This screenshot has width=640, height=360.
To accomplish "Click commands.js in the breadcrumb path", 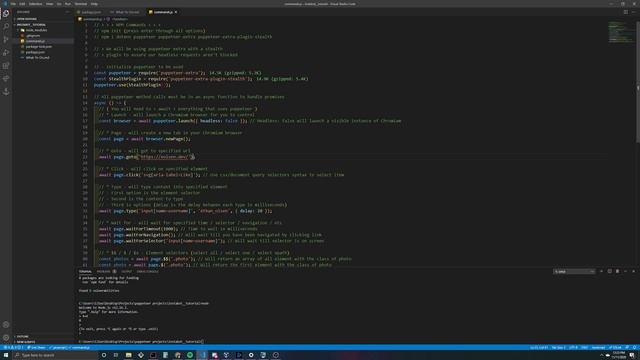I will click(x=93, y=19).
